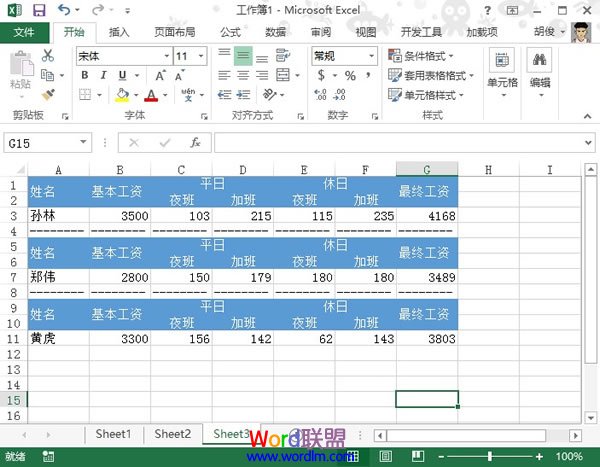
Task: Collapse the ribbon
Action: 587,116
